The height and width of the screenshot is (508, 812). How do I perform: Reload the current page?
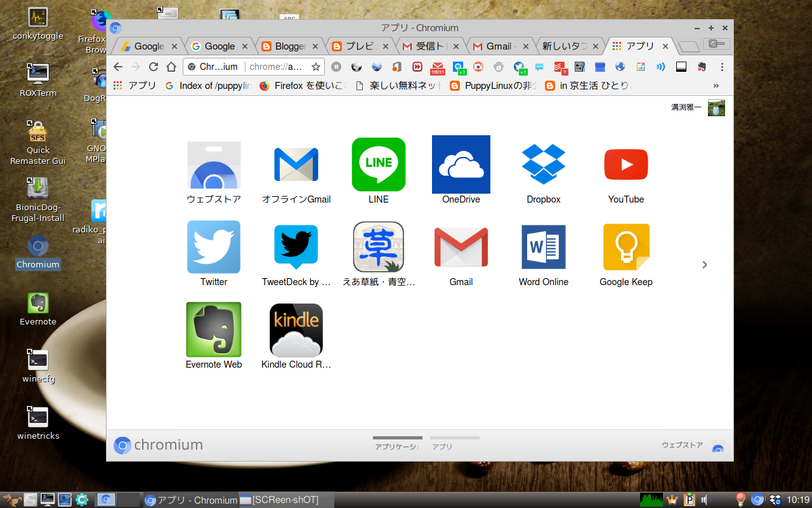pyautogui.click(x=153, y=67)
